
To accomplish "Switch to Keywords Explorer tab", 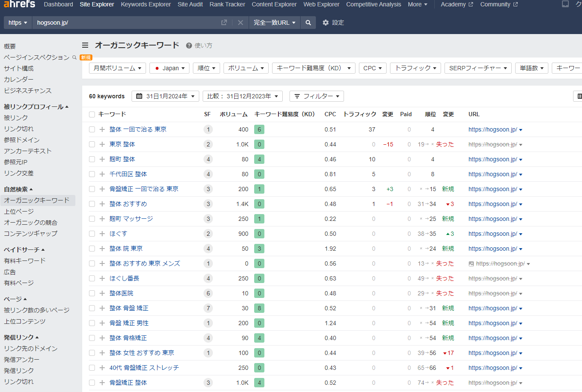I will (146, 4).
